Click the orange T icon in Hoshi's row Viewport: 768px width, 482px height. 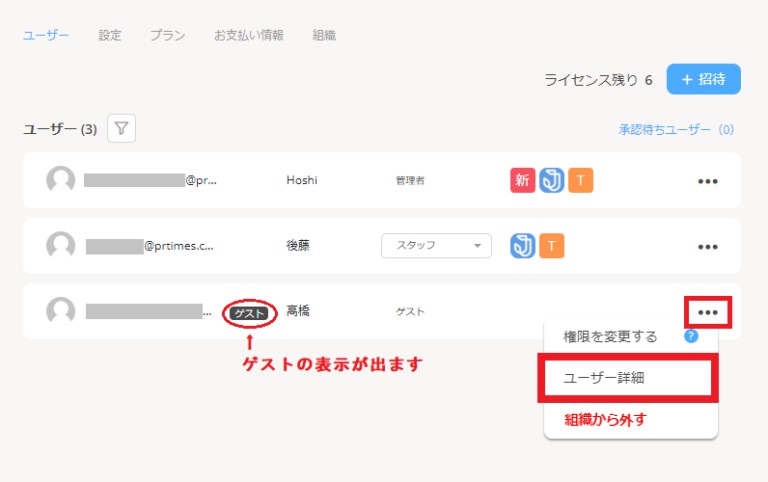[x=581, y=181]
